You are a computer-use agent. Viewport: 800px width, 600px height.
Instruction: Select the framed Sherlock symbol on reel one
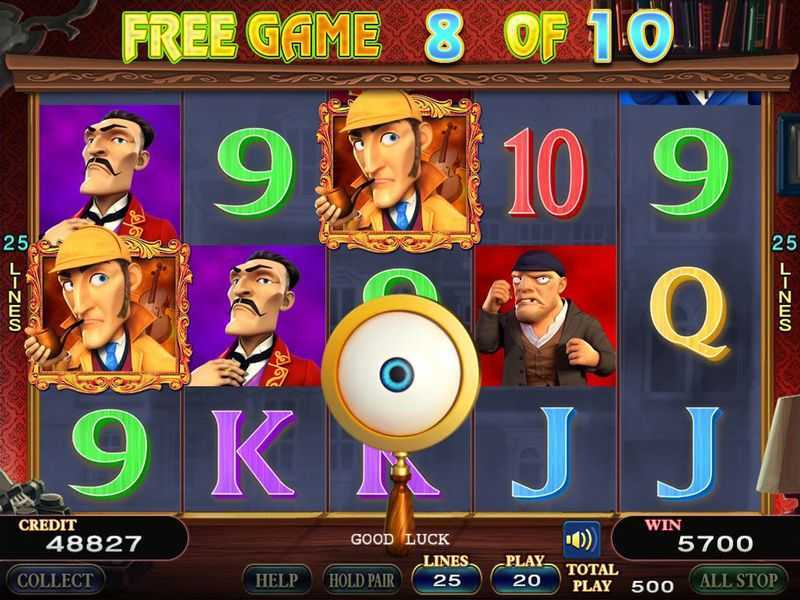pyautogui.click(x=108, y=309)
